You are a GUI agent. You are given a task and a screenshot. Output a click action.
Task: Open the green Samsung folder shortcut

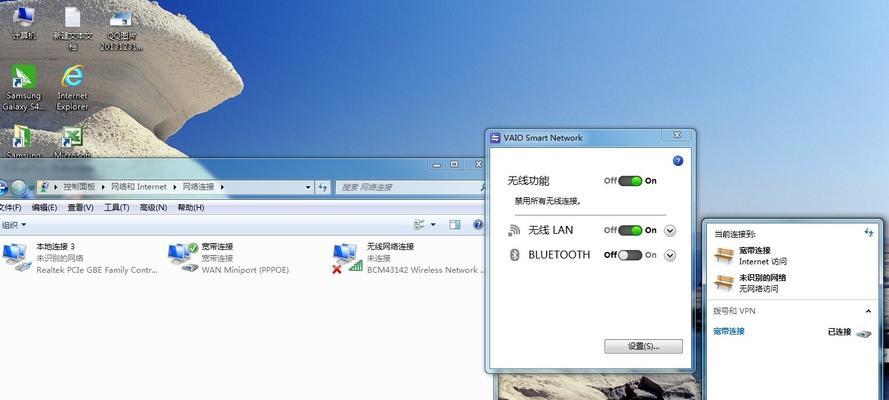tap(24, 142)
